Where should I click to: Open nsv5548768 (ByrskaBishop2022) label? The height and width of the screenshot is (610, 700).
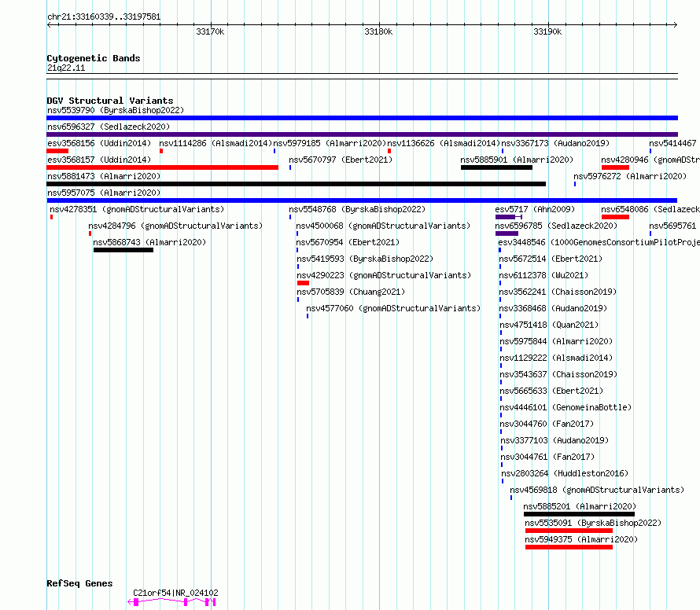click(x=357, y=209)
